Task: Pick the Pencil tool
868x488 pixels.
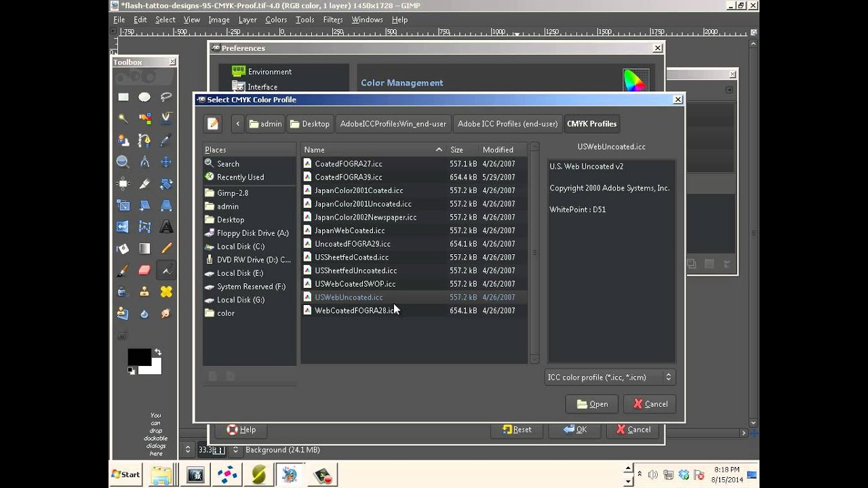Action: click(166, 249)
